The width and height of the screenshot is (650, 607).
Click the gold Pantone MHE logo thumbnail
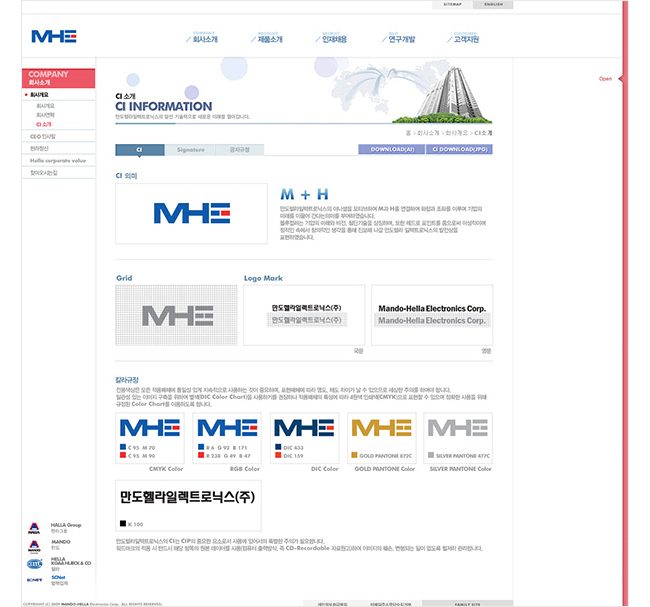(381, 427)
